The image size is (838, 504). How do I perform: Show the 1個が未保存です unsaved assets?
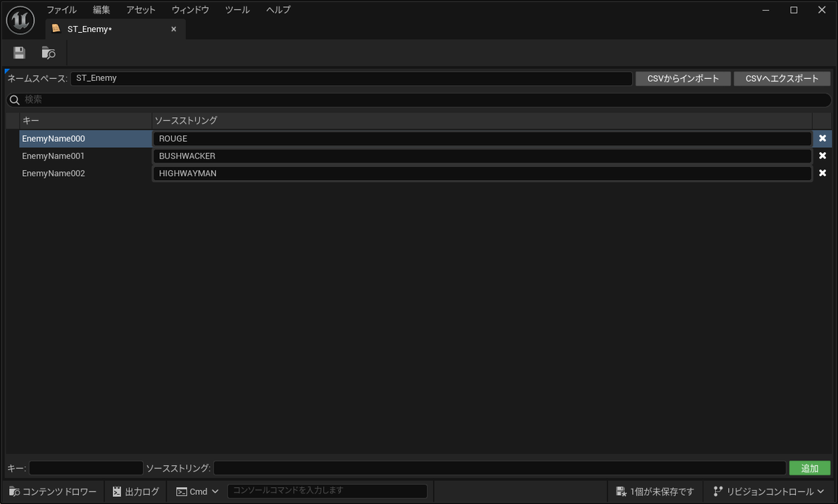pyautogui.click(x=655, y=491)
